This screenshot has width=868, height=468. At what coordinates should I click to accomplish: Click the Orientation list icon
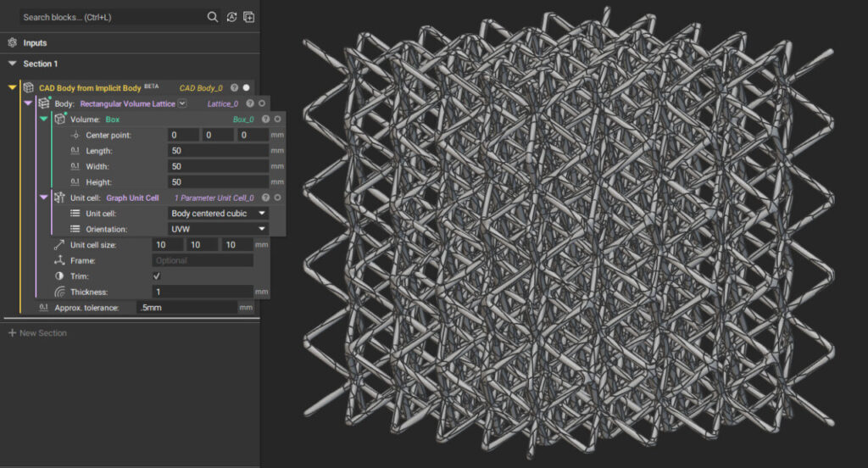[75, 229]
